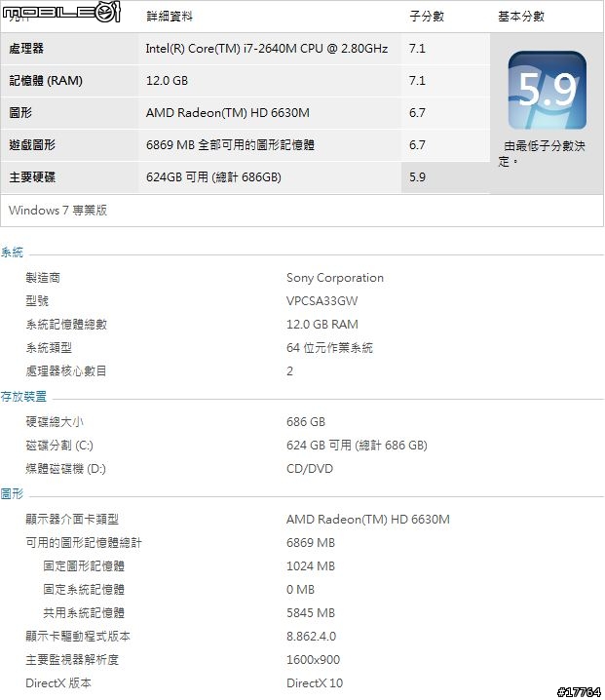
Task: Click the 顯示卡驅動程式版本 label
Action: click(78, 636)
